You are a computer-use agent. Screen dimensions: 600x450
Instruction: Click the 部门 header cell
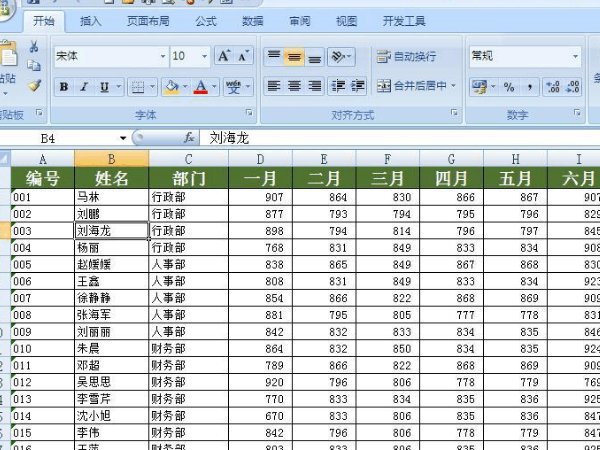(189, 178)
